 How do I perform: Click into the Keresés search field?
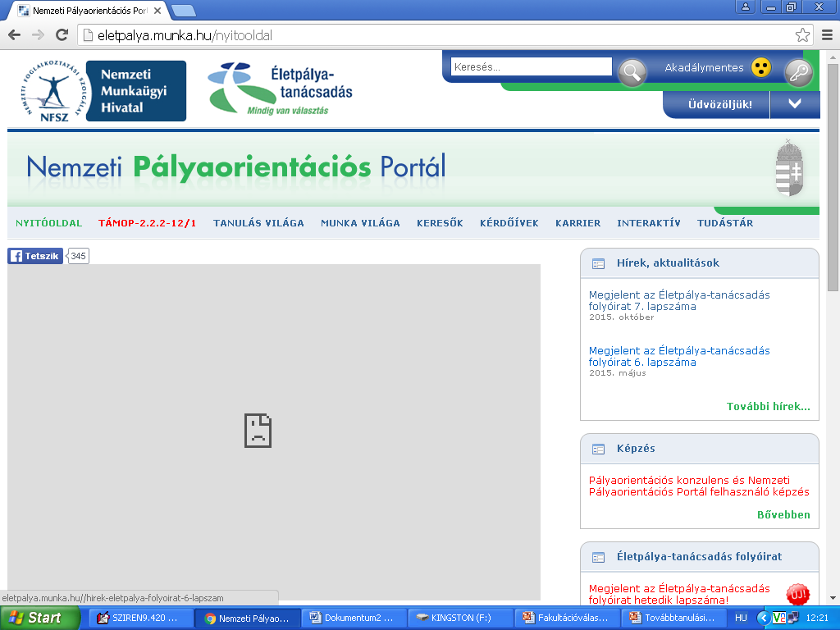531,67
